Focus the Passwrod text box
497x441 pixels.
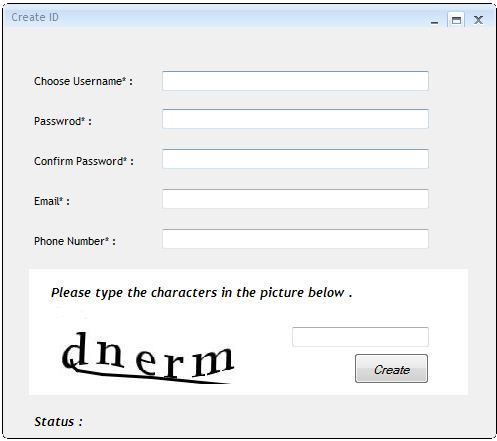pos(295,119)
